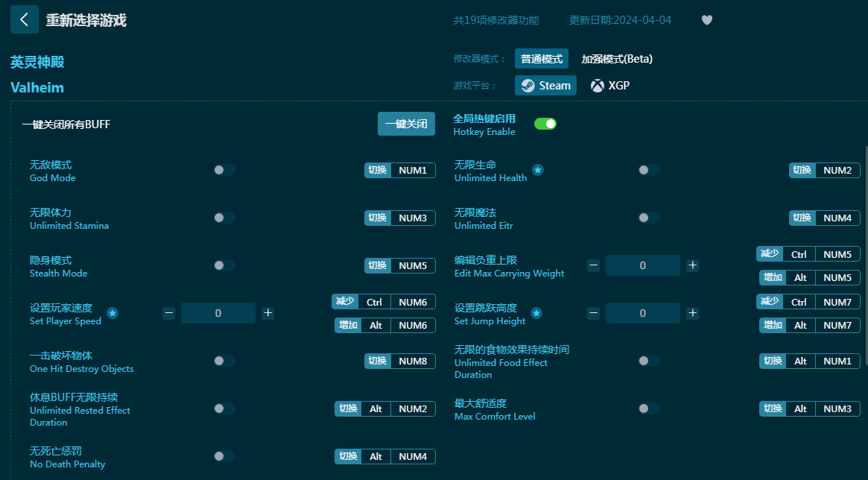Click the 减少 Ctrl NUM5 hotkey

808,254
